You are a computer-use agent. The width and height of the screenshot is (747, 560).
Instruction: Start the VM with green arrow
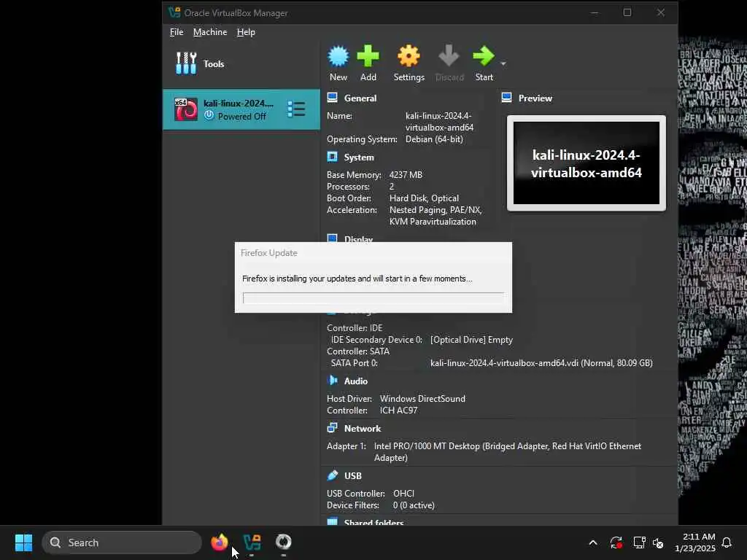coord(484,56)
